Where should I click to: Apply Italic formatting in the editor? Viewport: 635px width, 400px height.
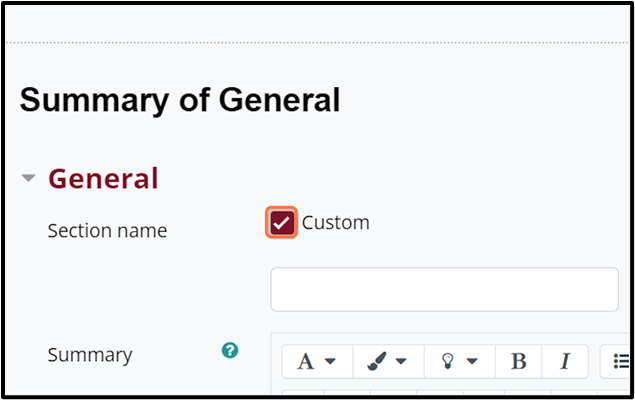(x=565, y=361)
